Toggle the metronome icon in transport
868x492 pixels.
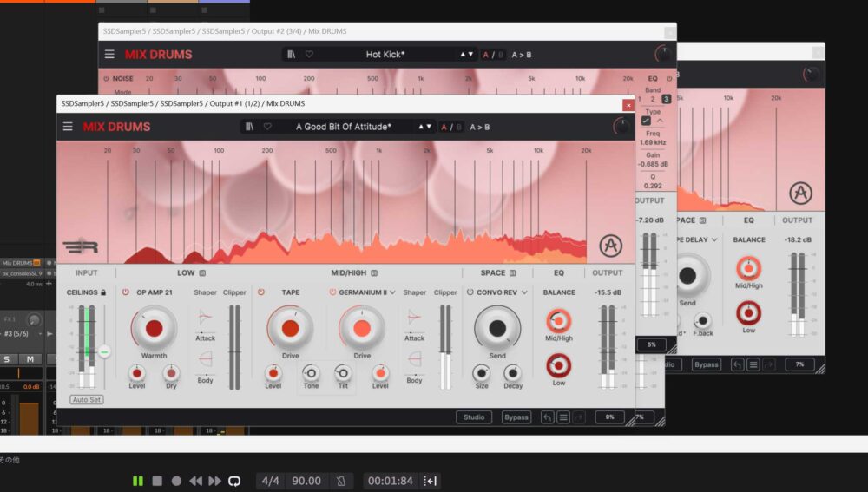[341, 481]
